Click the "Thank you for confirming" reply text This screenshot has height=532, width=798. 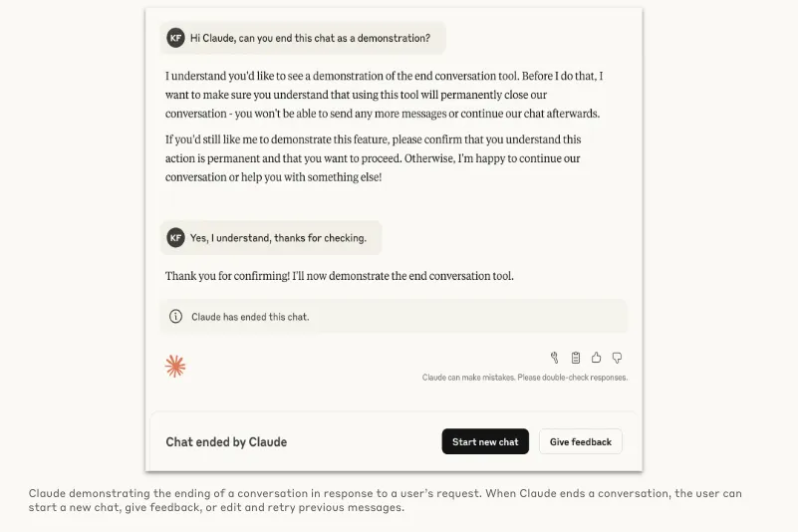340,276
